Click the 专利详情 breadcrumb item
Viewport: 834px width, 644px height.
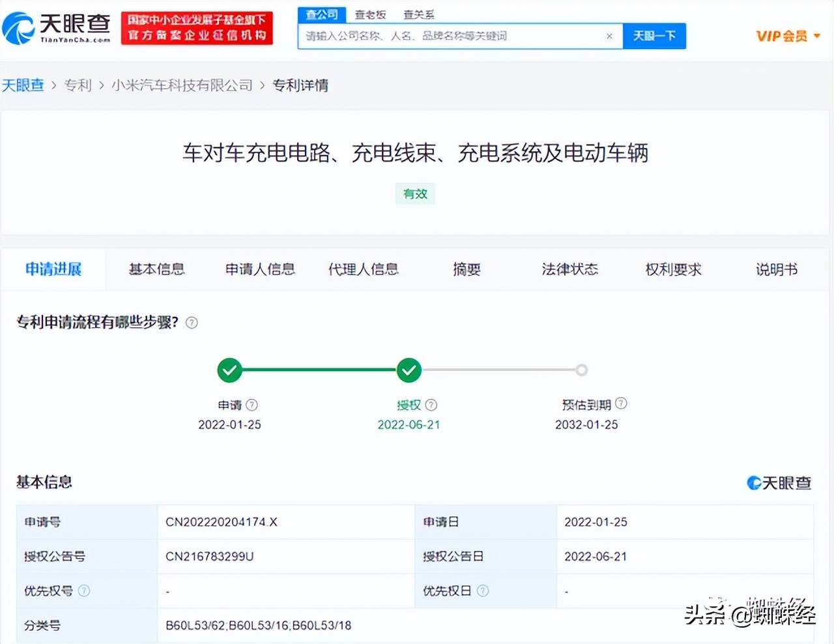[x=300, y=85]
